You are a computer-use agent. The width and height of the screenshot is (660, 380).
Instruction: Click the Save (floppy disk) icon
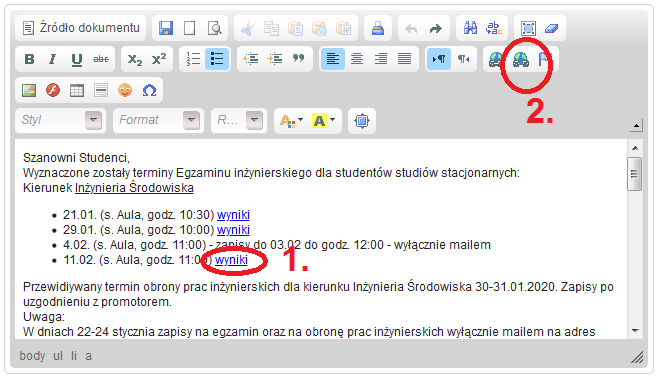(x=166, y=29)
